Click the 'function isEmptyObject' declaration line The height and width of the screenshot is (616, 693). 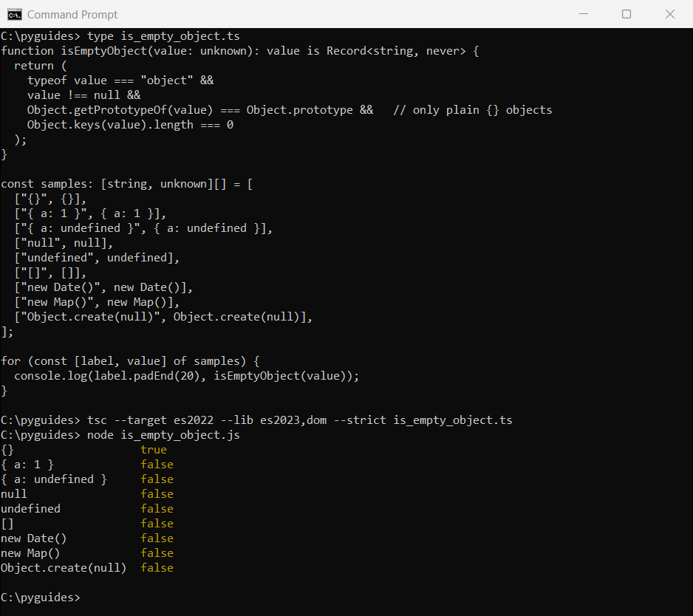(x=239, y=51)
